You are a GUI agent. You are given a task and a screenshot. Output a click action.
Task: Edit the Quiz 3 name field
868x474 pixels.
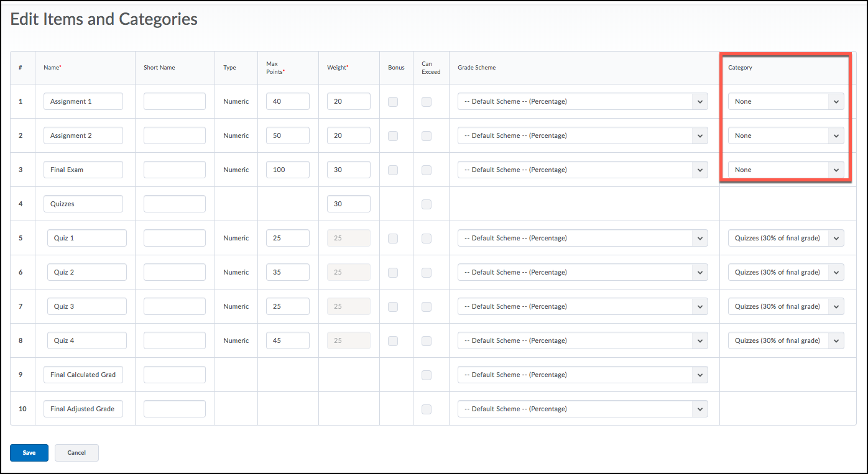(87, 306)
